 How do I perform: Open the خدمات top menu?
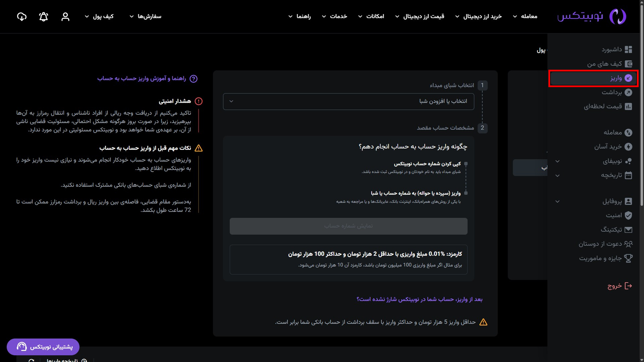tap(334, 16)
